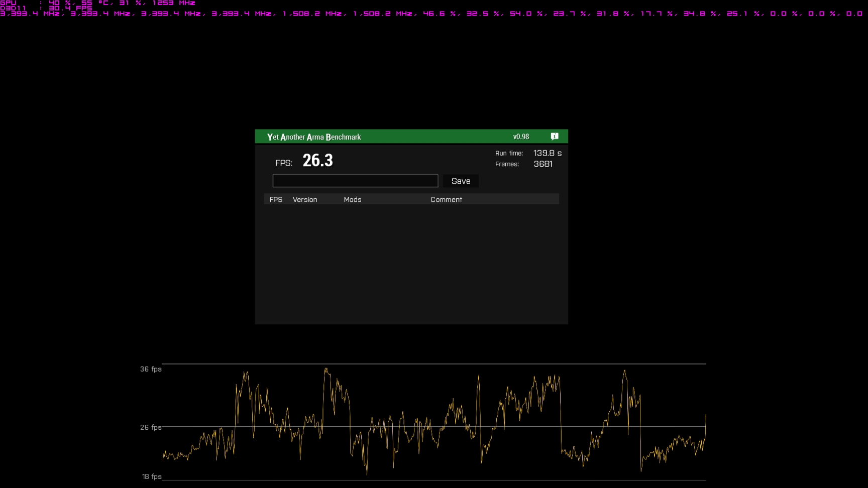This screenshot has height=488, width=868.
Task: Click the 36 fps graph axis label
Action: [x=151, y=369]
